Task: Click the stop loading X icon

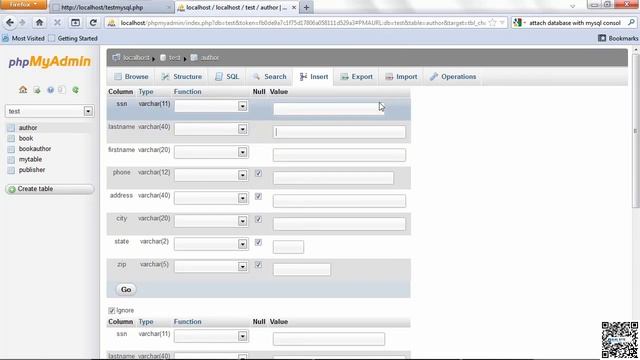Action: coord(57,23)
